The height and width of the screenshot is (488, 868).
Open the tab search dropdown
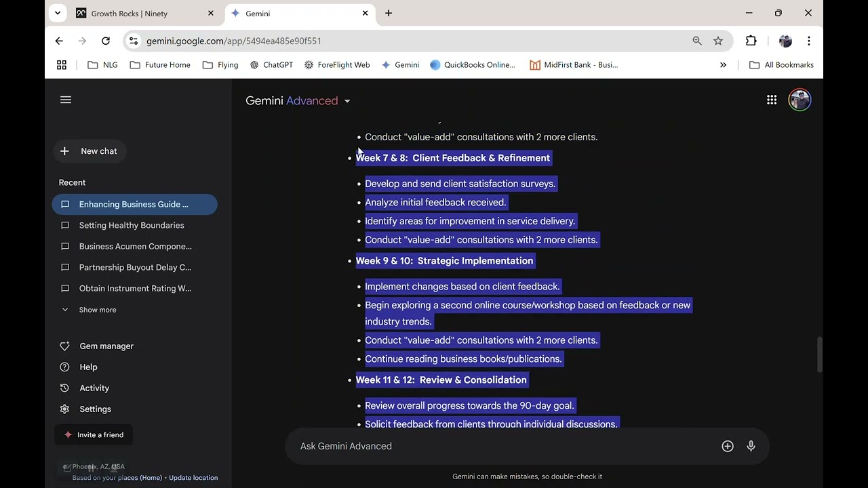[x=58, y=13]
